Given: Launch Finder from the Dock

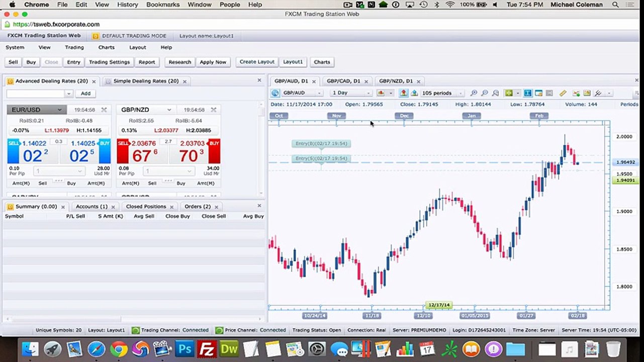Looking at the screenshot, I should (x=31, y=348).
